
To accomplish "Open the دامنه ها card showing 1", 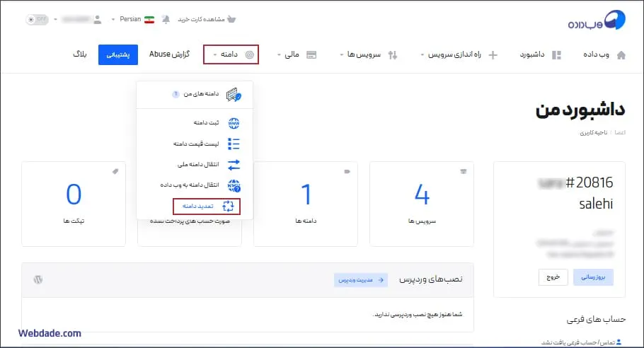I will coord(306,204).
